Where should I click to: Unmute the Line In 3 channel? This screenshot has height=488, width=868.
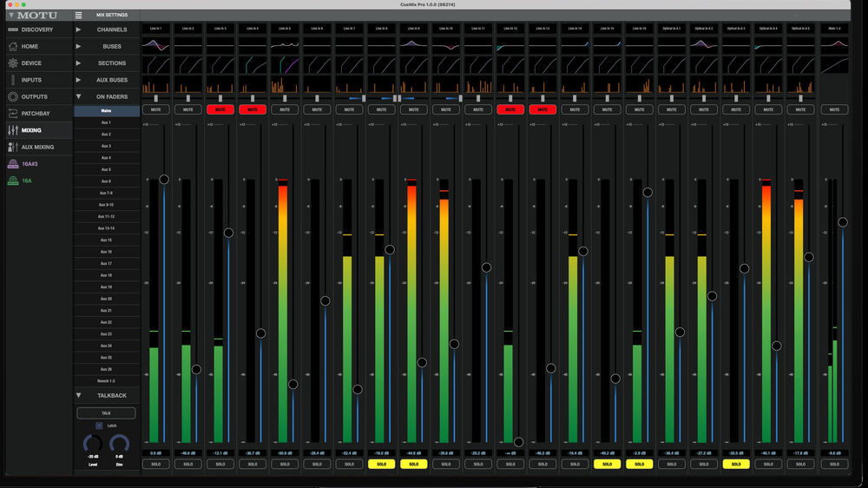click(220, 109)
